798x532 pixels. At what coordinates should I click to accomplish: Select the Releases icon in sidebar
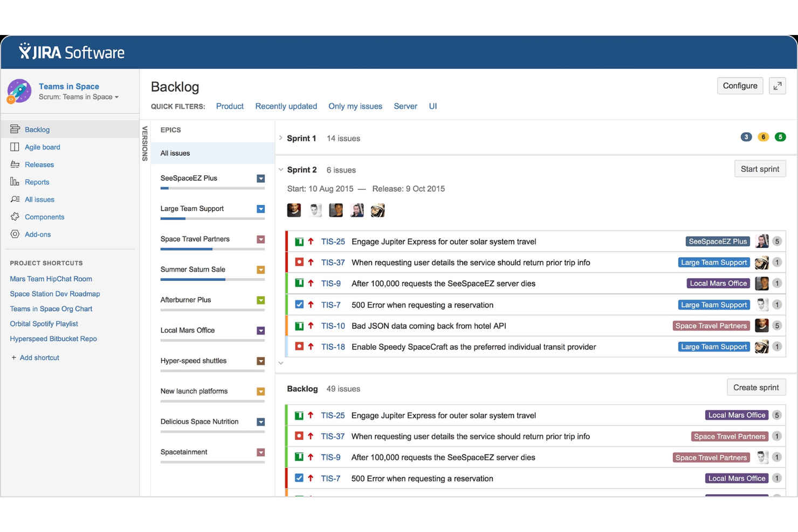pos(15,164)
